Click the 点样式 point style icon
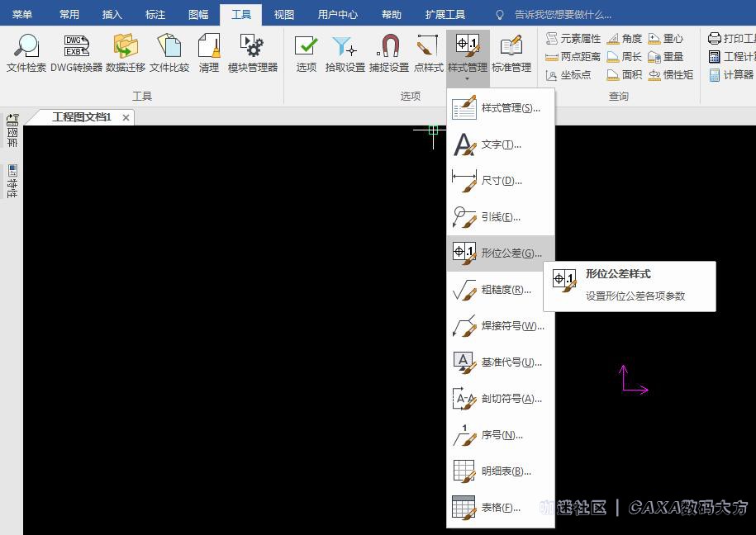This screenshot has width=756, height=535. (x=428, y=53)
